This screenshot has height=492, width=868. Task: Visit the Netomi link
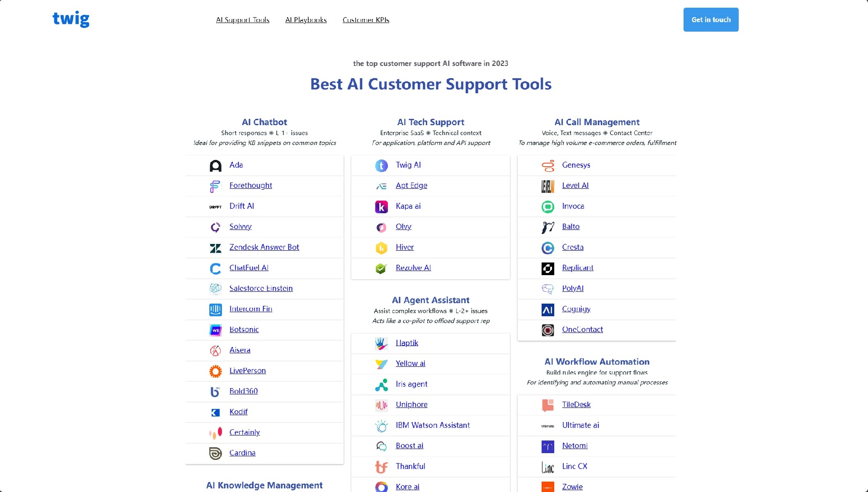(x=575, y=445)
